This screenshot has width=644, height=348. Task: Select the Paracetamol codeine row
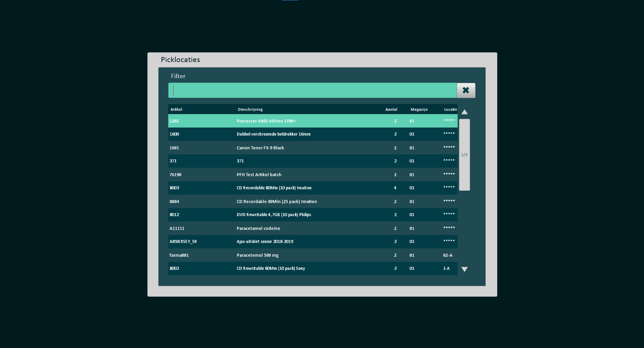tap(312, 228)
